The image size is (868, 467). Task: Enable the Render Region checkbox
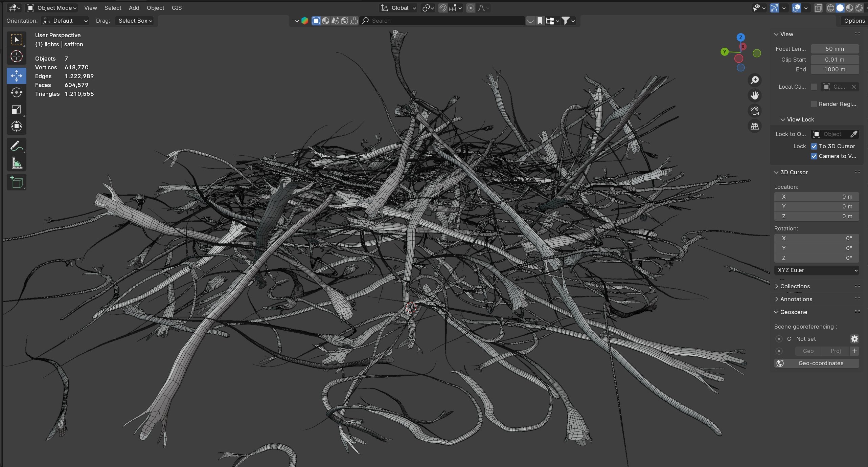(x=814, y=104)
